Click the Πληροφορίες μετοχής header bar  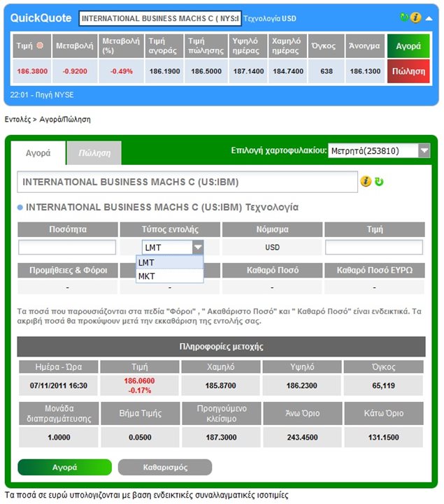(221, 347)
